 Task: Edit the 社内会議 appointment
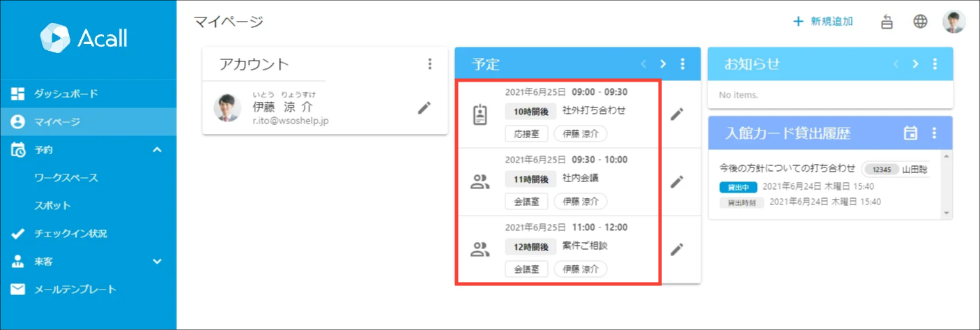click(x=677, y=182)
